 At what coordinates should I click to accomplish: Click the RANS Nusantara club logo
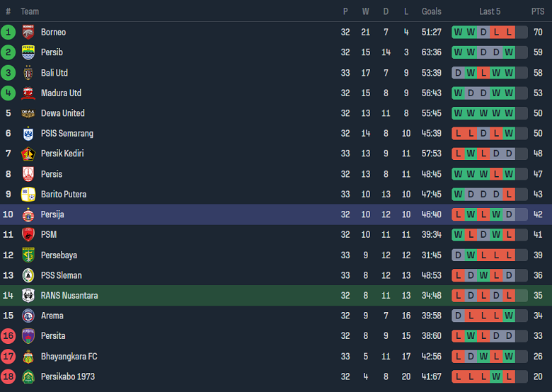click(28, 296)
